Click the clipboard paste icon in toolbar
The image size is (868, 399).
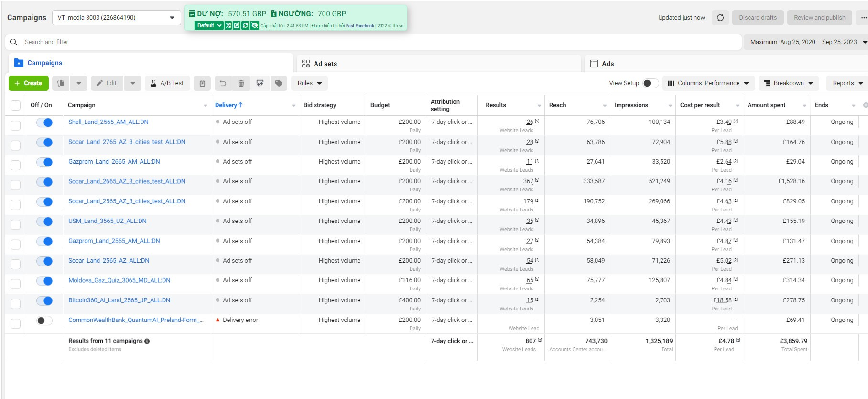[202, 83]
